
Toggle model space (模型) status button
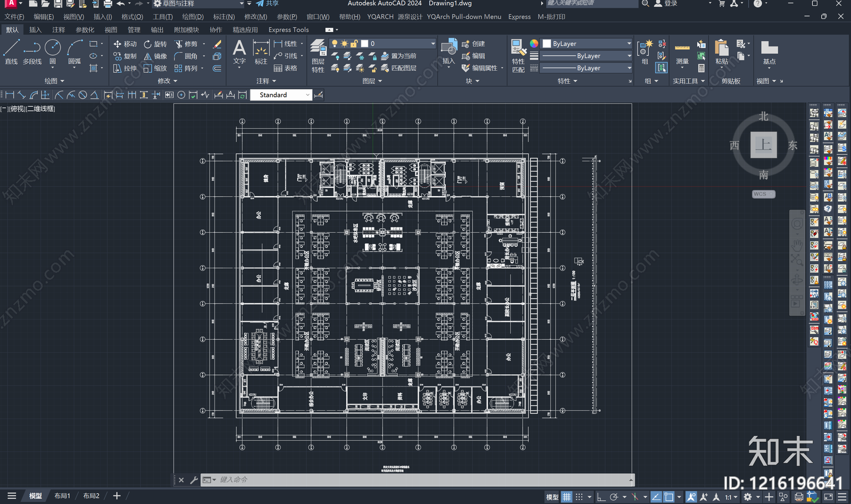point(552,497)
